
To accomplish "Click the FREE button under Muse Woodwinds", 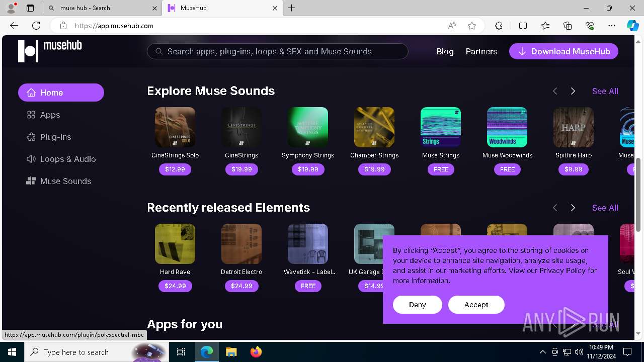I will 507,169.
